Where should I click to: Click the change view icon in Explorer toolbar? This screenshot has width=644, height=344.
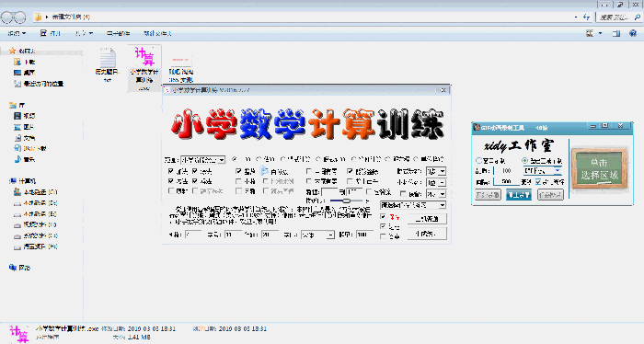[x=590, y=33]
